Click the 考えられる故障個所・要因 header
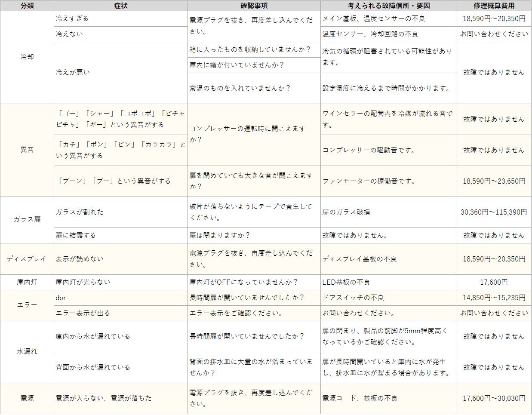Screen dimensions: 532x415 (x=388, y=6)
